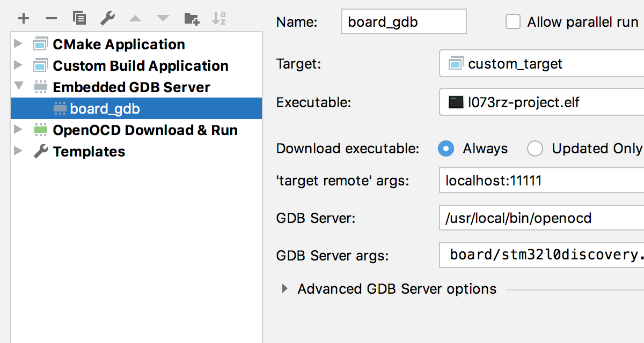Screen dimensions: 644x343
Task: Click the OpenOCD Download & Run icon
Action: click(x=40, y=130)
